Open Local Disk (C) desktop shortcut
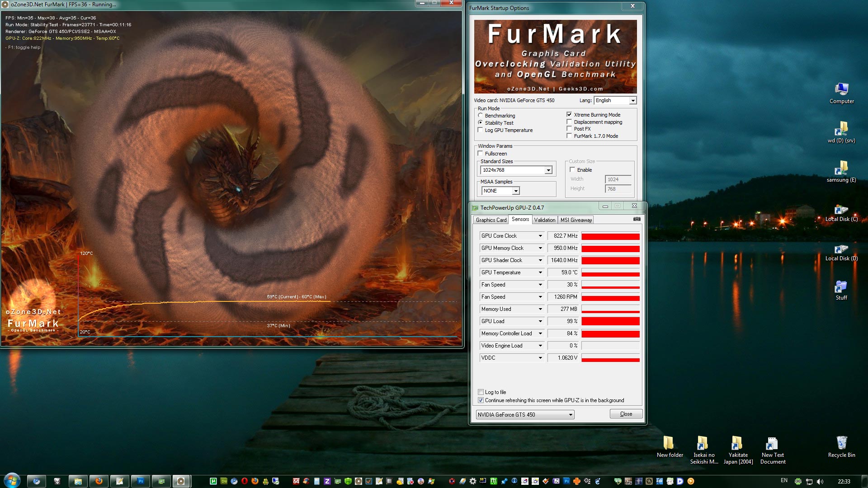This screenshot has height=488, width=868. click(841, 211)
